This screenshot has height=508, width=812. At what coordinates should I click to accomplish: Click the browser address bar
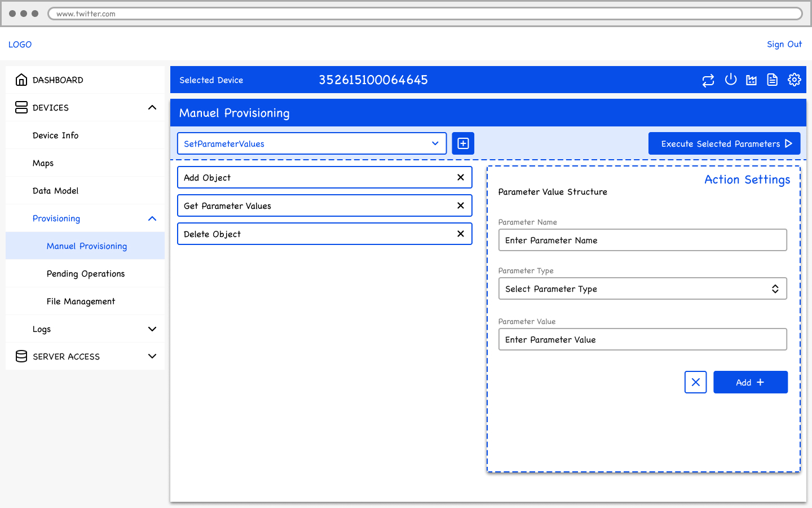tap(425, 14)
